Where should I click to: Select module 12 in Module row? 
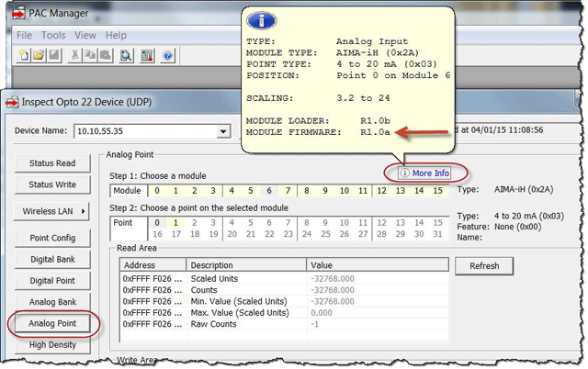[x=382, y=191]
